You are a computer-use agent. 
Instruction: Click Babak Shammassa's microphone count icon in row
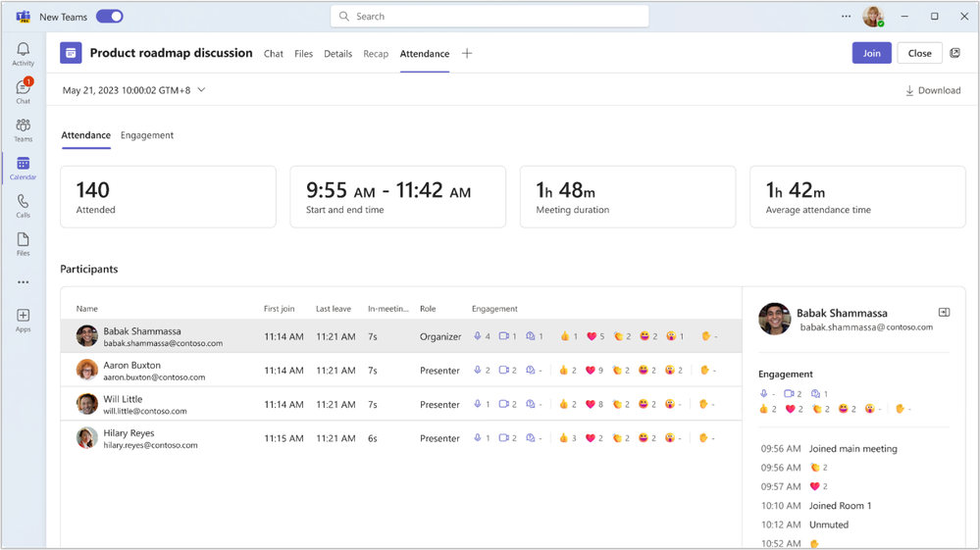pos(478,336)
